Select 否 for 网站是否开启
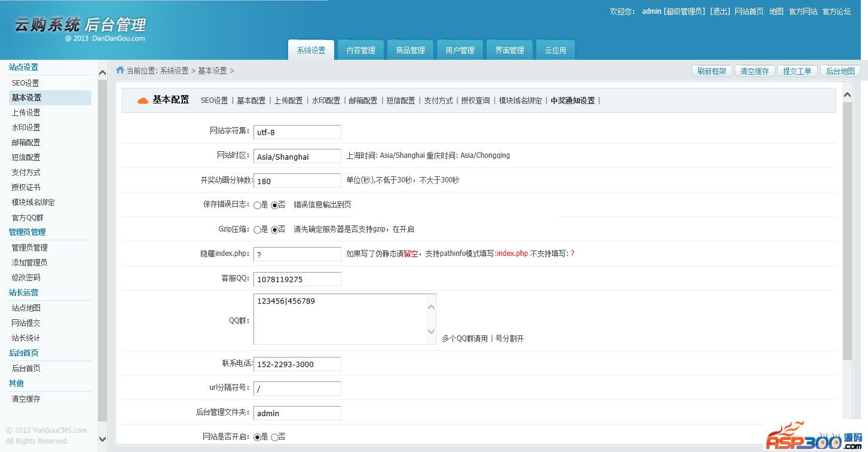 click(275, 437)
